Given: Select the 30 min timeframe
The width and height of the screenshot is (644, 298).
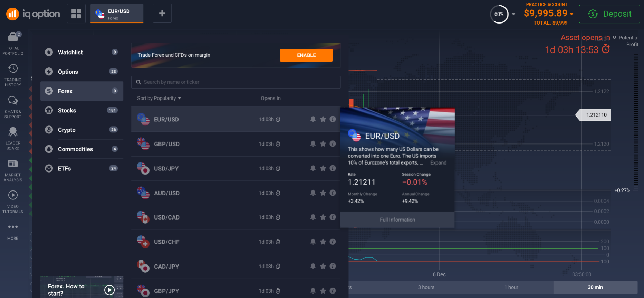Looking at the screenshot, I should coord(595,287).
